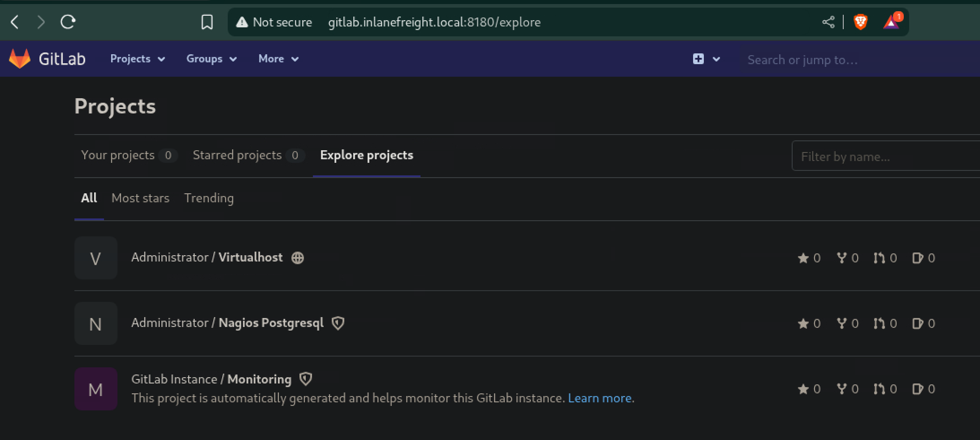
Task: Expand the More dropdown in navbar
Action: 278,59
